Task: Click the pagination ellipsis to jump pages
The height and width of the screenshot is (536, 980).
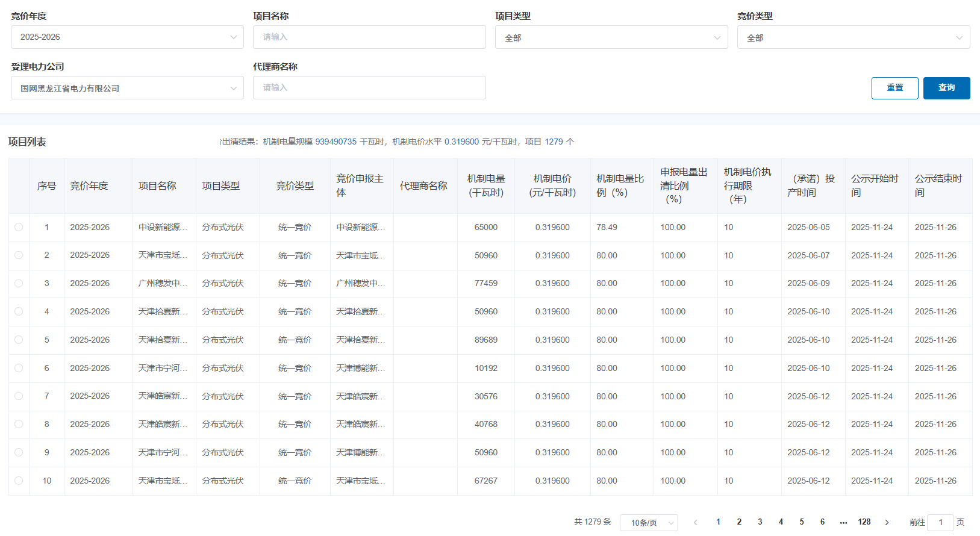Action: coord(843,522)
